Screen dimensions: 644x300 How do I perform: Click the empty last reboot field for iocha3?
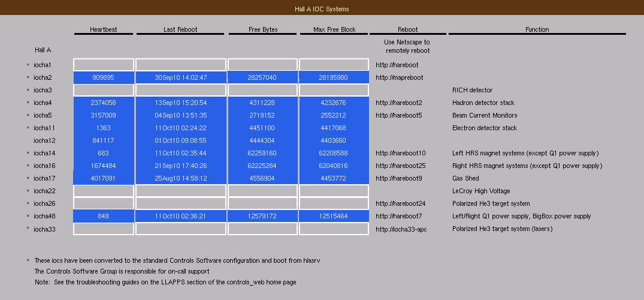coord(181,90)
